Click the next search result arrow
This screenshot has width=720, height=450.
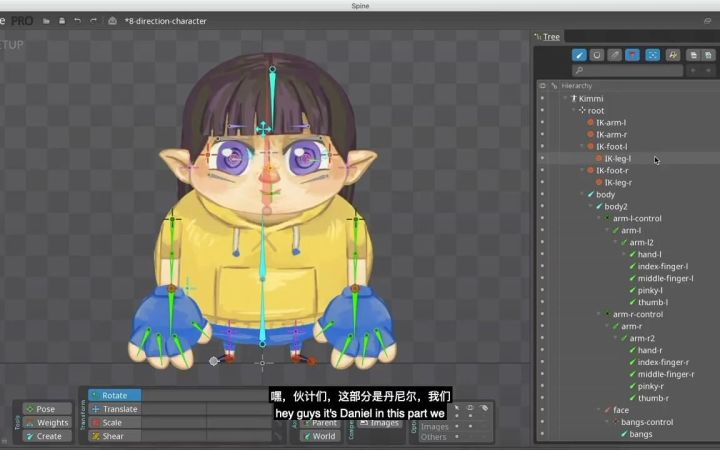(x=708, y=70)
